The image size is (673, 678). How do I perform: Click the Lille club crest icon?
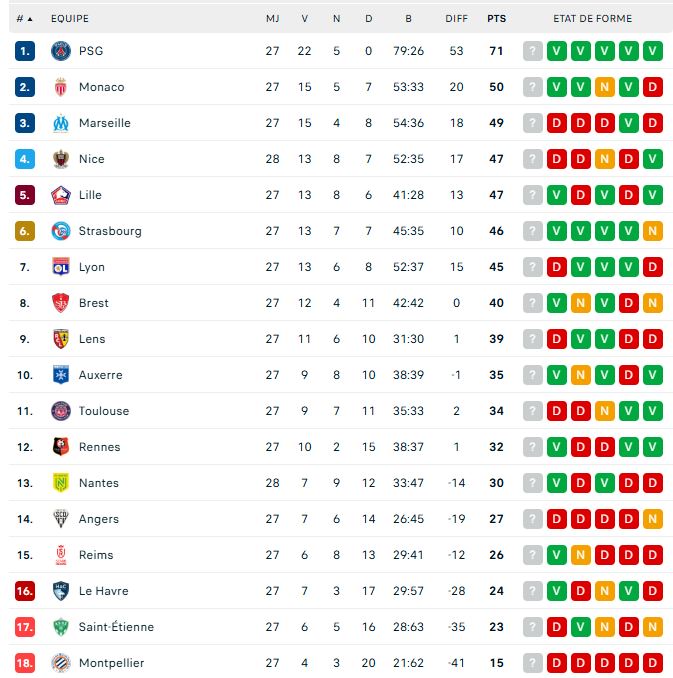(61, 195)
